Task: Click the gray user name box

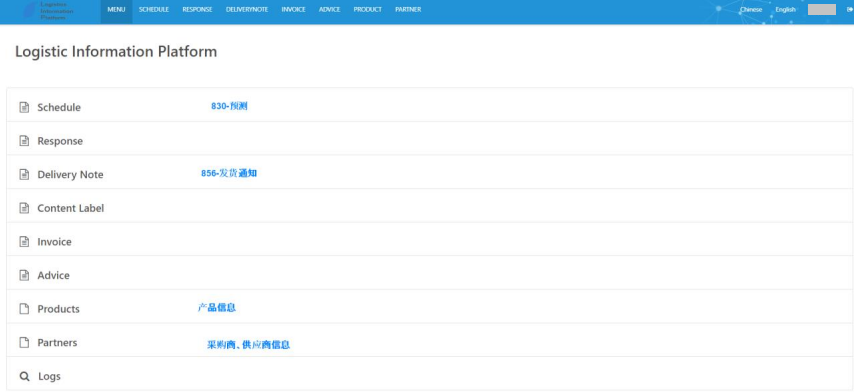Action: [x=822, y=9]
